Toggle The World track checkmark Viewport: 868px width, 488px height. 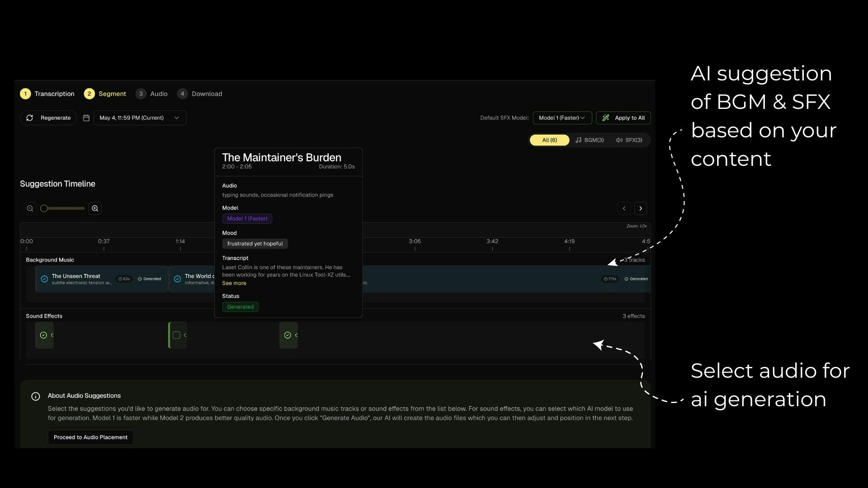click(177, 279)
